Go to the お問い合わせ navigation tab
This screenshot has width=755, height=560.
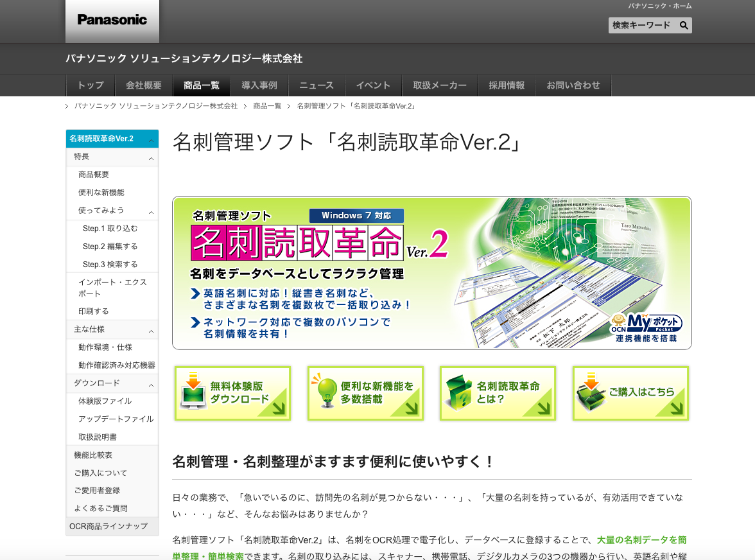[573, 85]
